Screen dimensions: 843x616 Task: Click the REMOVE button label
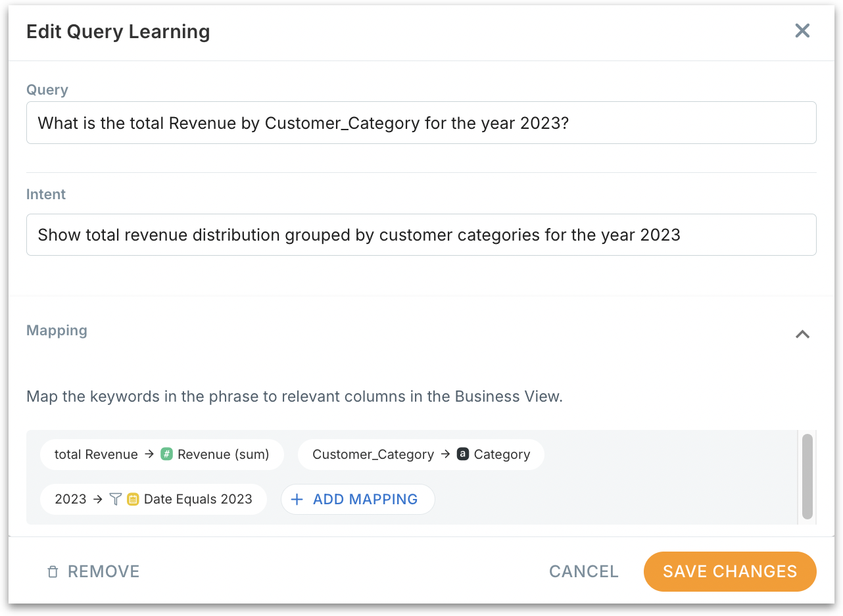[104, 572]
